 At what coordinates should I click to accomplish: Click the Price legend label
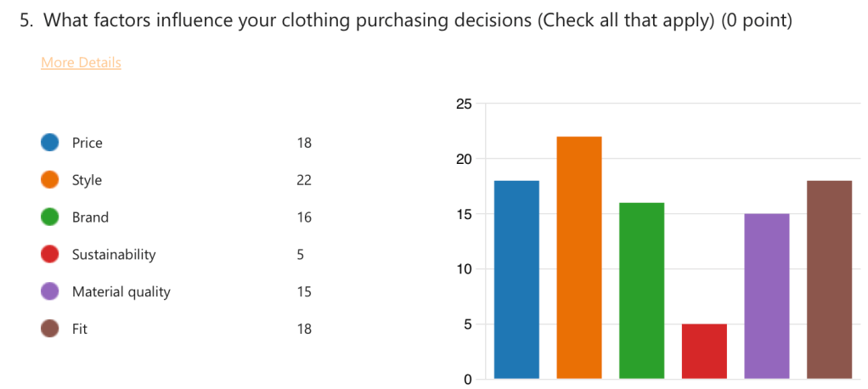(x=87, y=143)
